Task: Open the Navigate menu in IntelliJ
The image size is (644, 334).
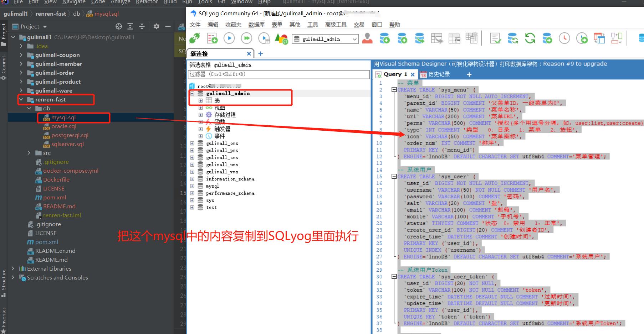Action: click(74, 2)
